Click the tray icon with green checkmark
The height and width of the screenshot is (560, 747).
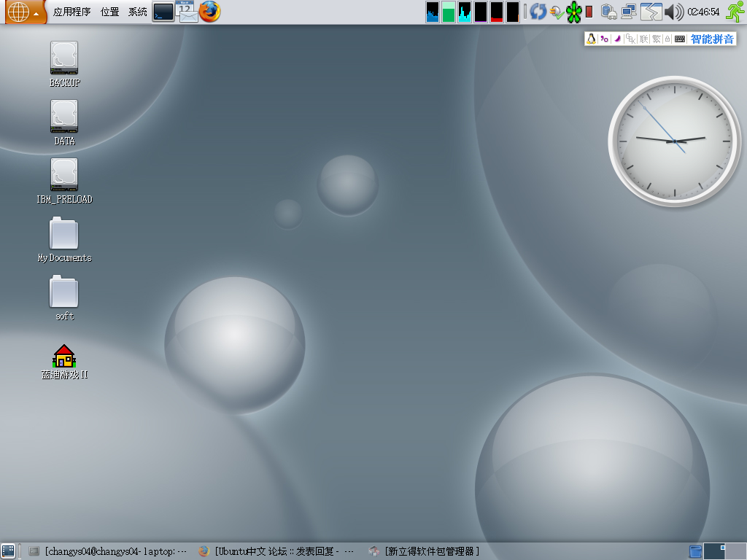(x=557, y=12)
